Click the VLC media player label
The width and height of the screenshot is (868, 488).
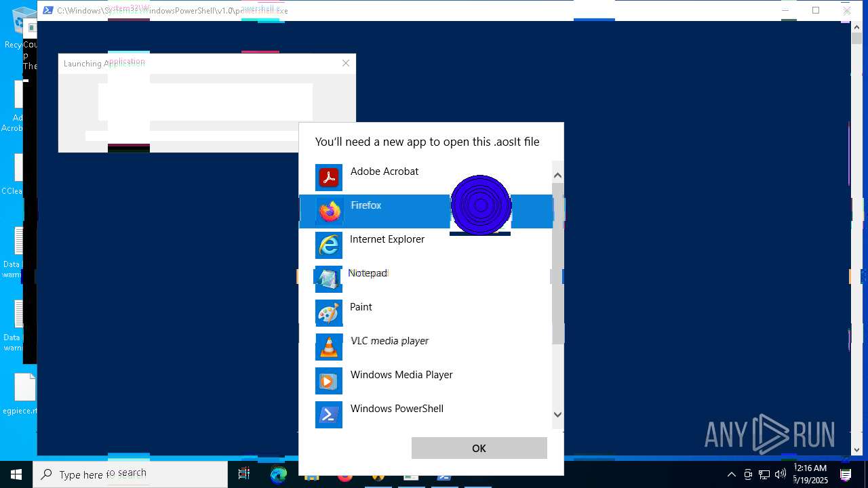(x=390, y=341)
